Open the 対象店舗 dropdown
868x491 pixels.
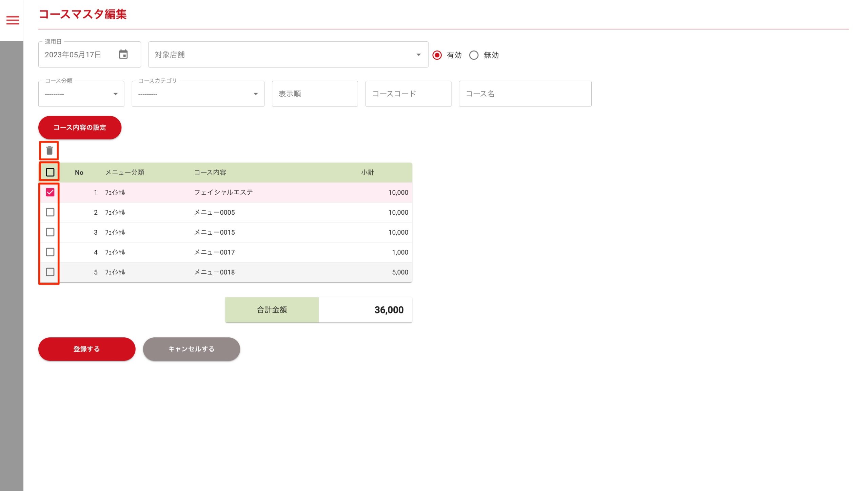pos(288,55)
